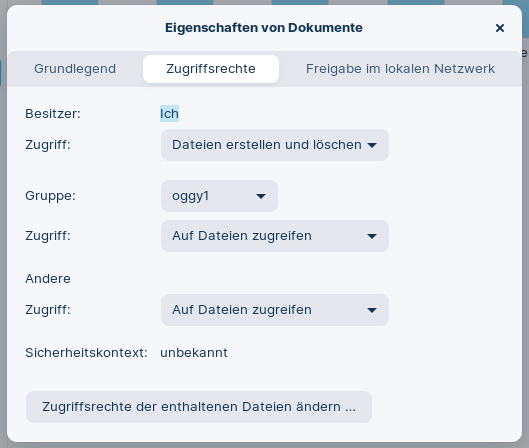Switch to the Grundlegend tab
Screen dimensions: 529x448
(x=75, y=69)
